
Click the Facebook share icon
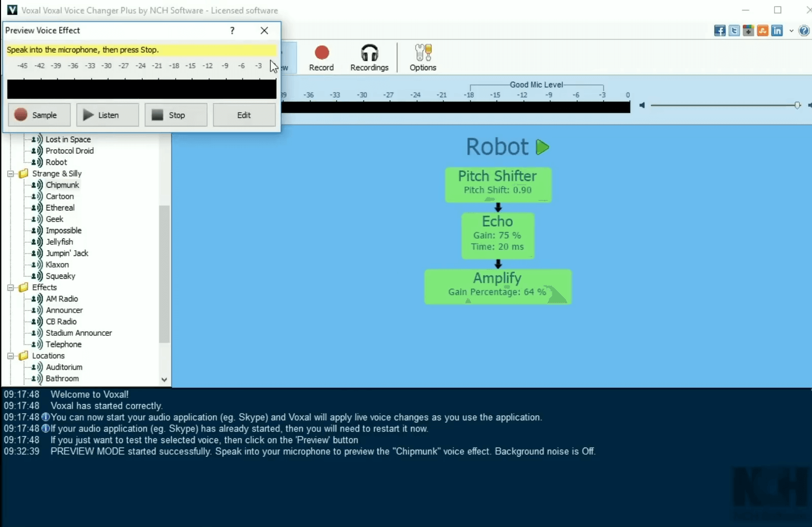[x=719, y=31]
